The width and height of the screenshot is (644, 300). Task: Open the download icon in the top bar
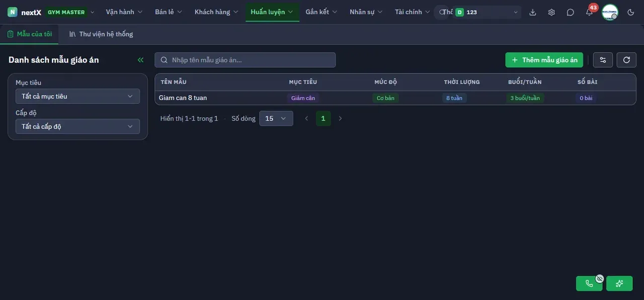tap(533, 12)
